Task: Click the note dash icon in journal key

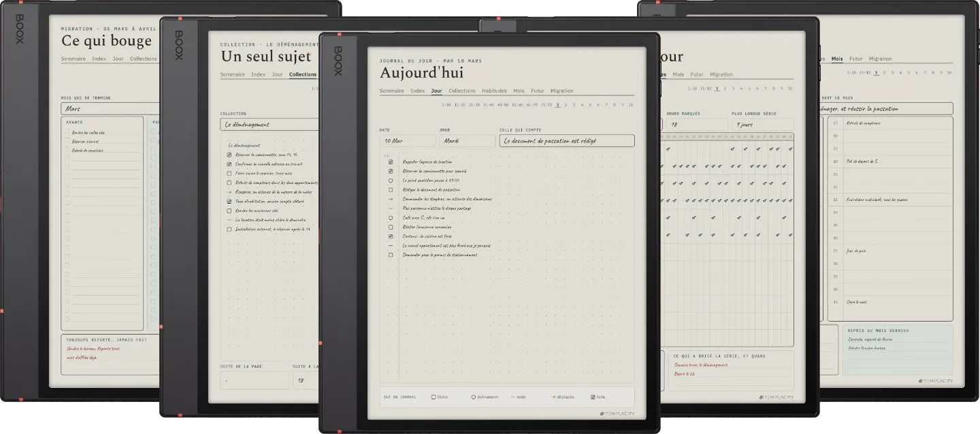Action: (513, 397)
